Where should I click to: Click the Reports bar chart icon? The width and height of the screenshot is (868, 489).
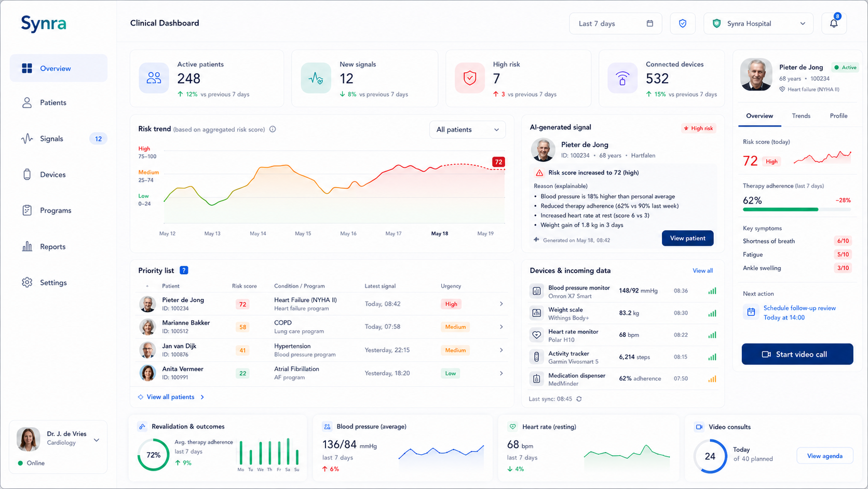(x=27, y=246)
